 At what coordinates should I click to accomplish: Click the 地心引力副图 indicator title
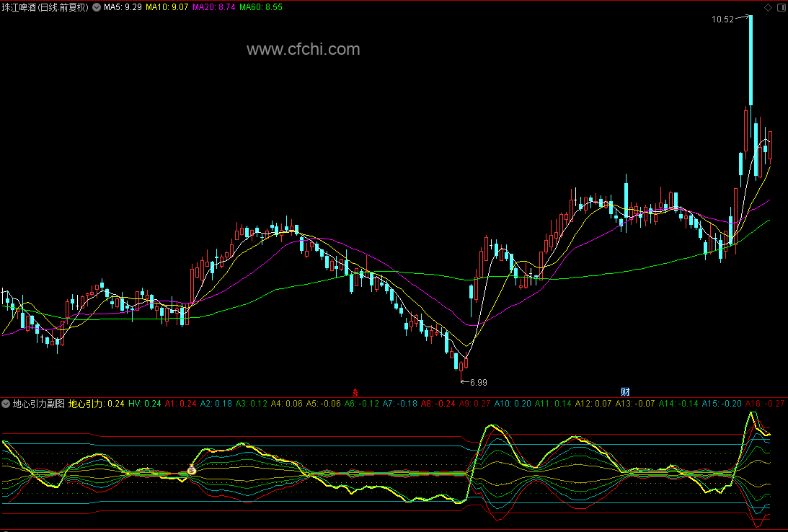[39, 404]
